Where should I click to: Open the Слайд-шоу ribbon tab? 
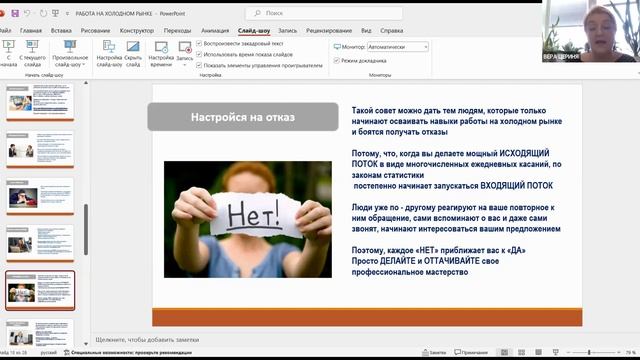[254, 31]
